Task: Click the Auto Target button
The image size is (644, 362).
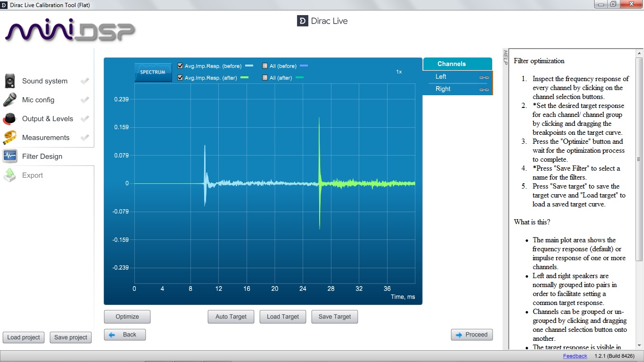Action: coord(231,317)
